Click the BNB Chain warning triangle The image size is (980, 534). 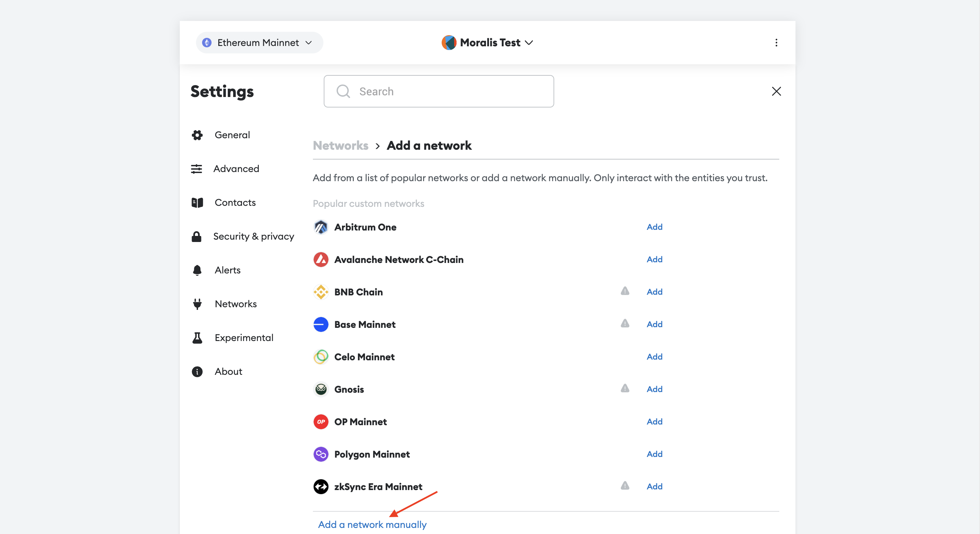point(625,291)
